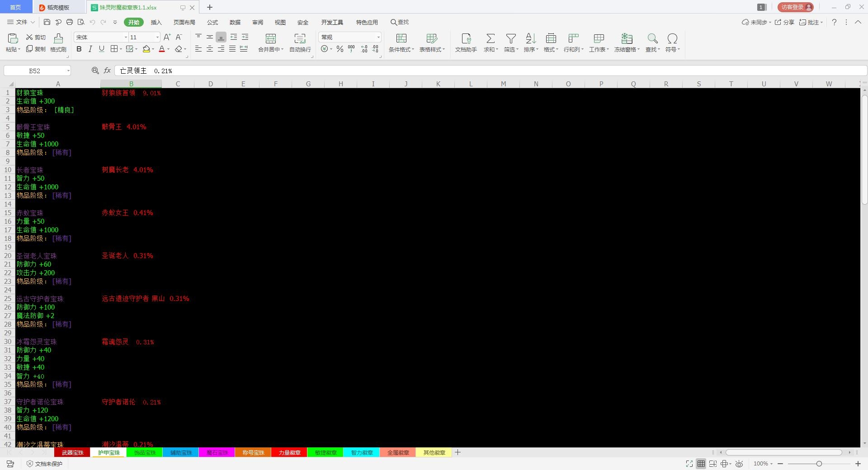This screenshot has height=470, width=868.
Task: Open the Formulas ribbon tab
Action: pyautogui.click(x=212, y=22)
